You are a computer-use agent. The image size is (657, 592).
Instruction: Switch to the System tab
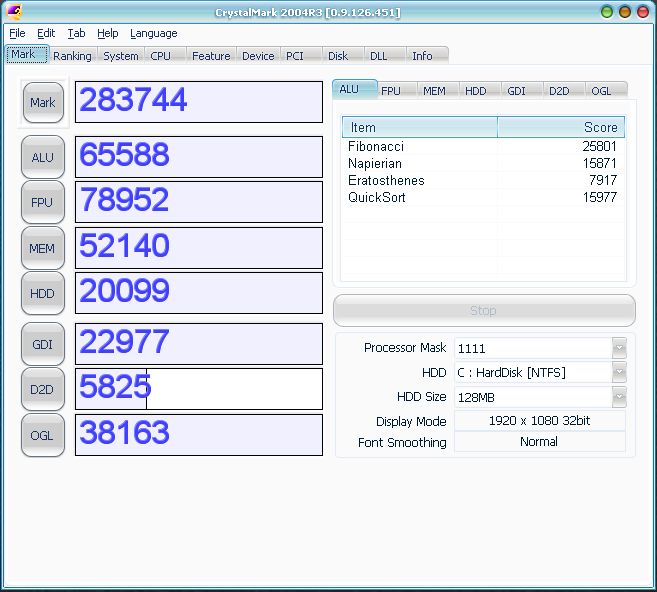pyautogui.click(x=121, y=56)
